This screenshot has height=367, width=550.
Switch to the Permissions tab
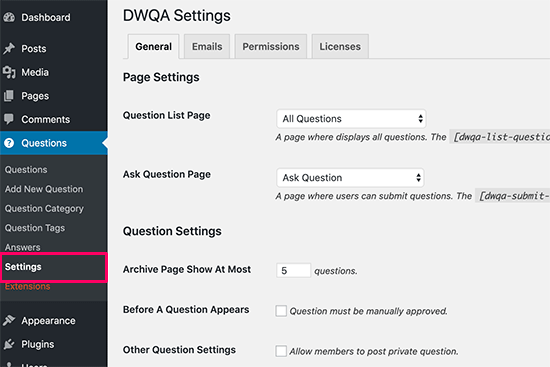271,46
